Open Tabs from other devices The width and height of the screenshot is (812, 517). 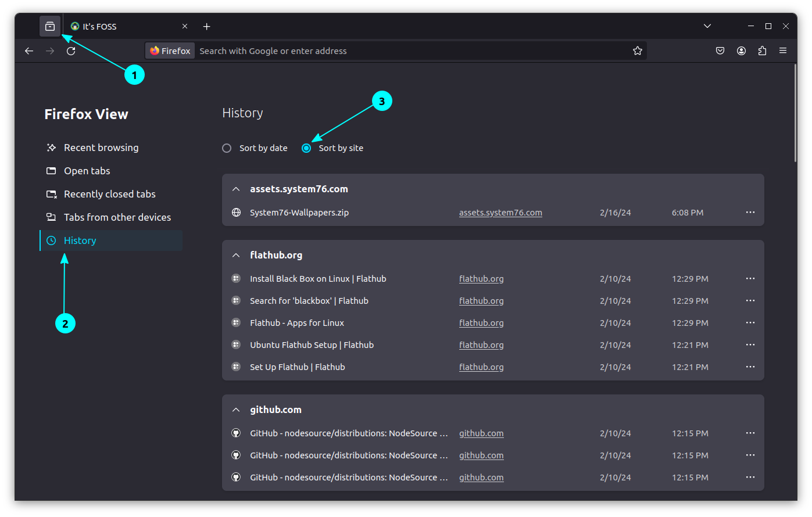pos(117,217)
